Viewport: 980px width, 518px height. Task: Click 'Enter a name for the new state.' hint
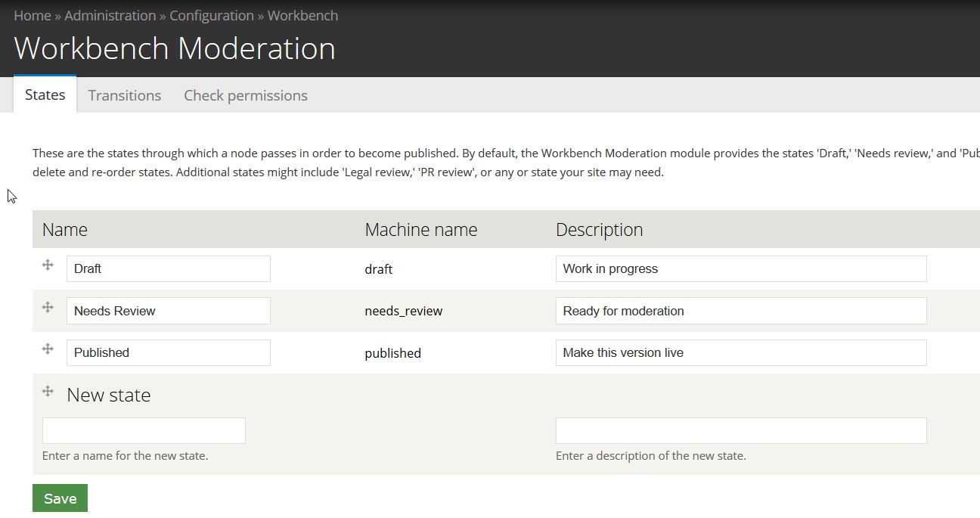point(126,455)
